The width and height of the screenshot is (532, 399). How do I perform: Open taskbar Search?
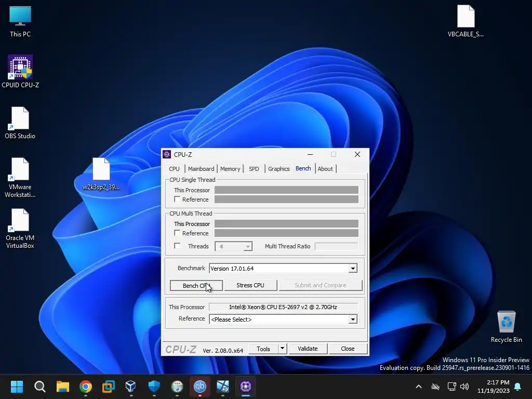[39, 386]
